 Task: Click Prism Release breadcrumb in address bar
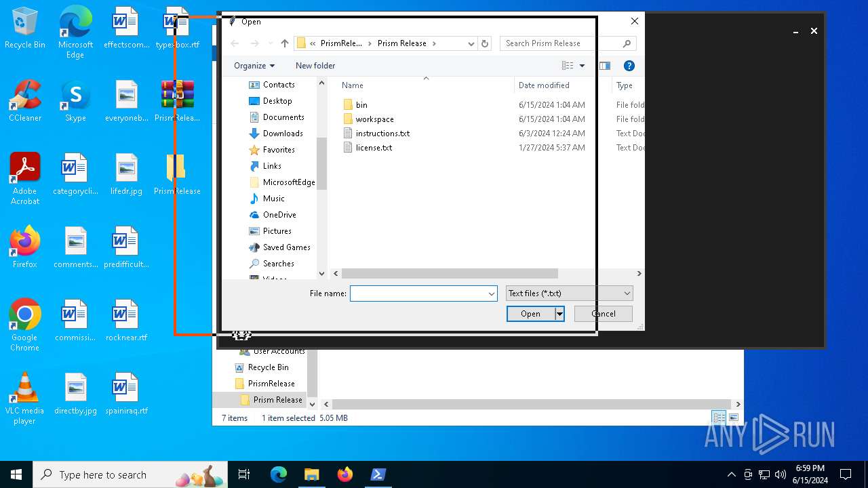tap(402, 43)
